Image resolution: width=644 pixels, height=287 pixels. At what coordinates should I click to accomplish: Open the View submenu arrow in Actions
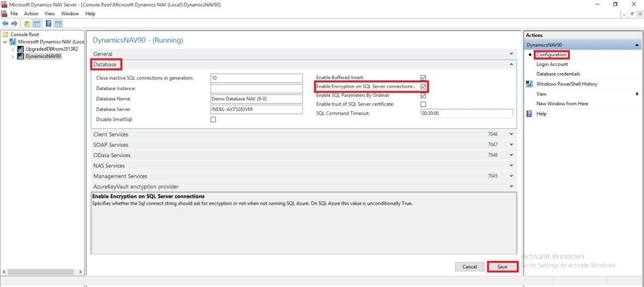pos(637,94)
